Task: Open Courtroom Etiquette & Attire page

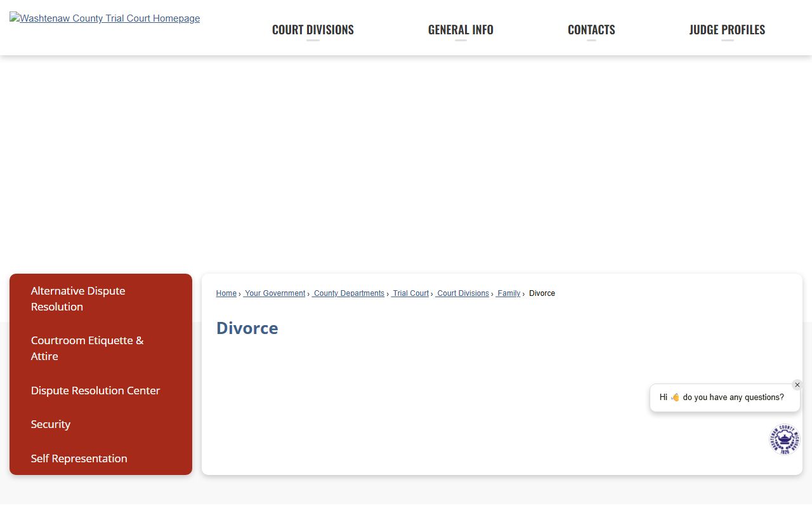Action: click(101, 349)
